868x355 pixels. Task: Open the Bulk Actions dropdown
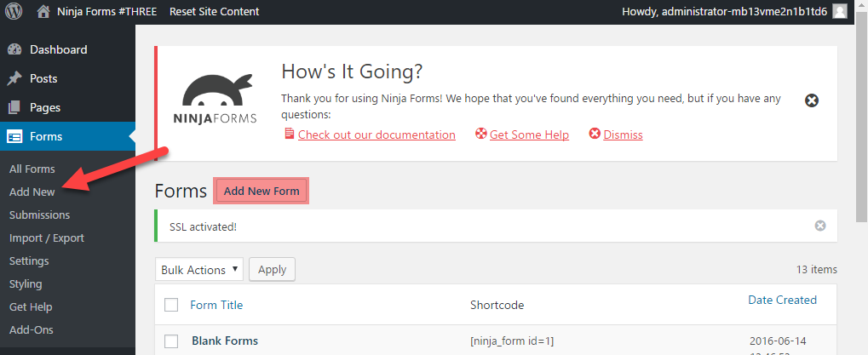click(x=199, y=270)
